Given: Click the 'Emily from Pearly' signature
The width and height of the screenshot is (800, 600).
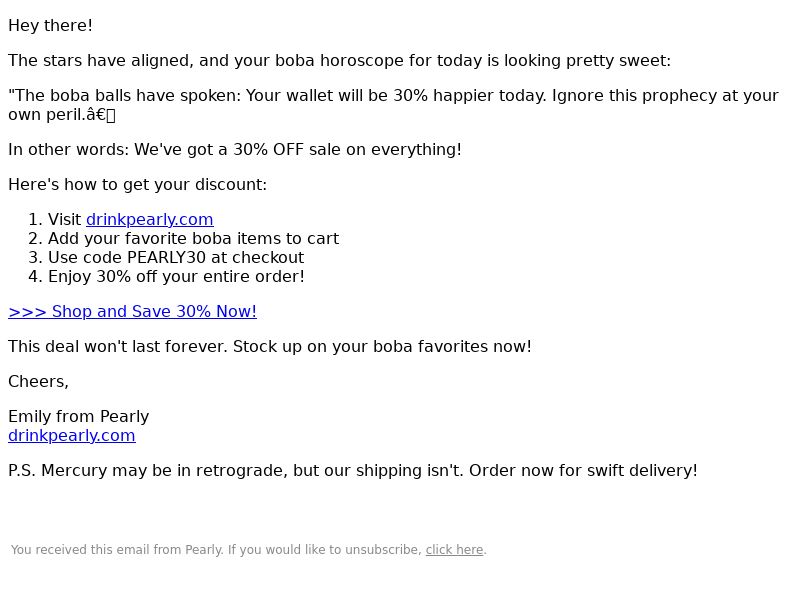Looking at the screenshot, I should (x=79, y=416).
